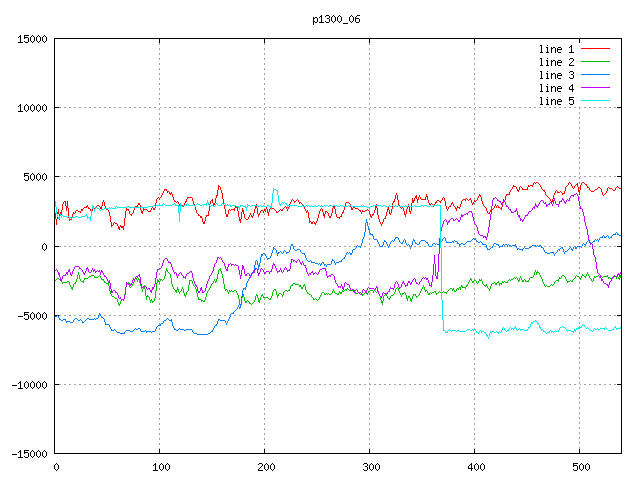Screen dimensions: 640x480
Task: Click the cyan line 5 legend sample
Action: pos(596,101)
